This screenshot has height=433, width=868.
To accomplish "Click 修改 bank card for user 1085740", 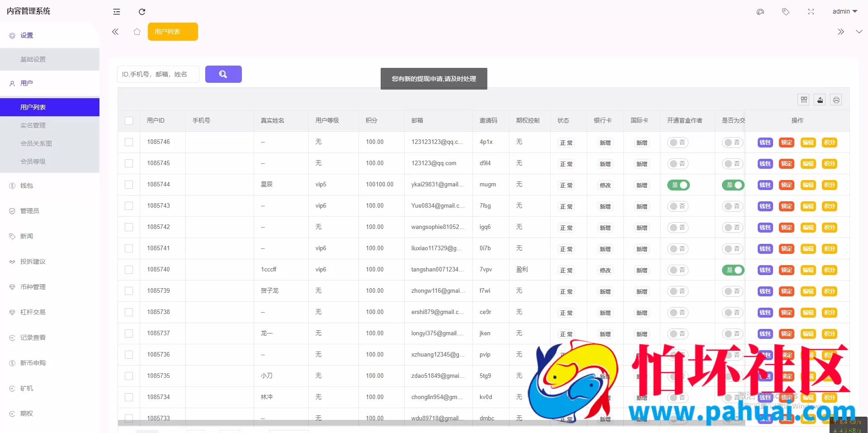I will (605, 270).
